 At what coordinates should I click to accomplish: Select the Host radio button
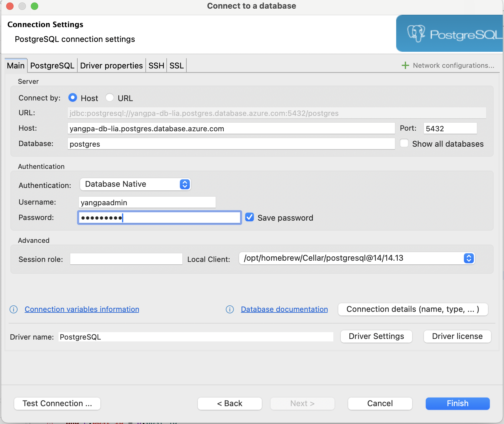73,98
